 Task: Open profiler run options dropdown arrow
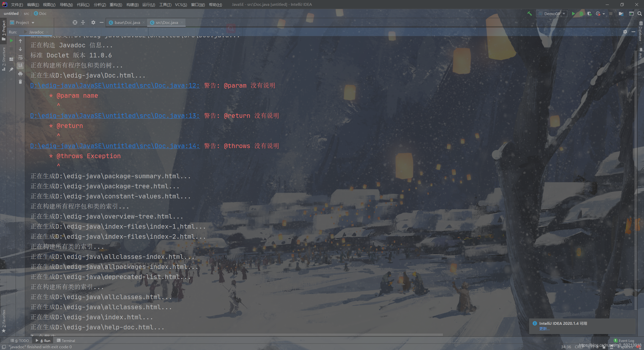click(x=604, y=14)
